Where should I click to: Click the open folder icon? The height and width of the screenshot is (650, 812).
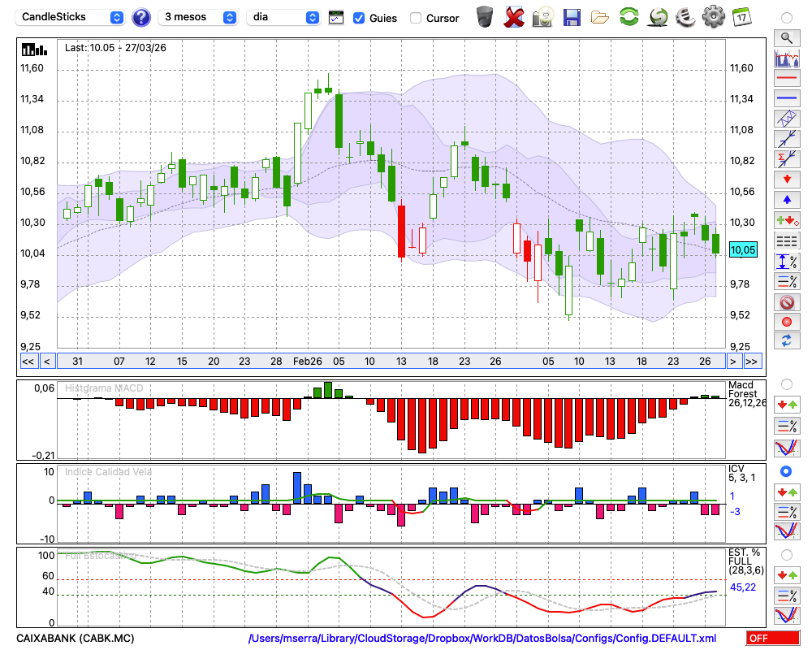pyautogui.click(x=600, y=17)
